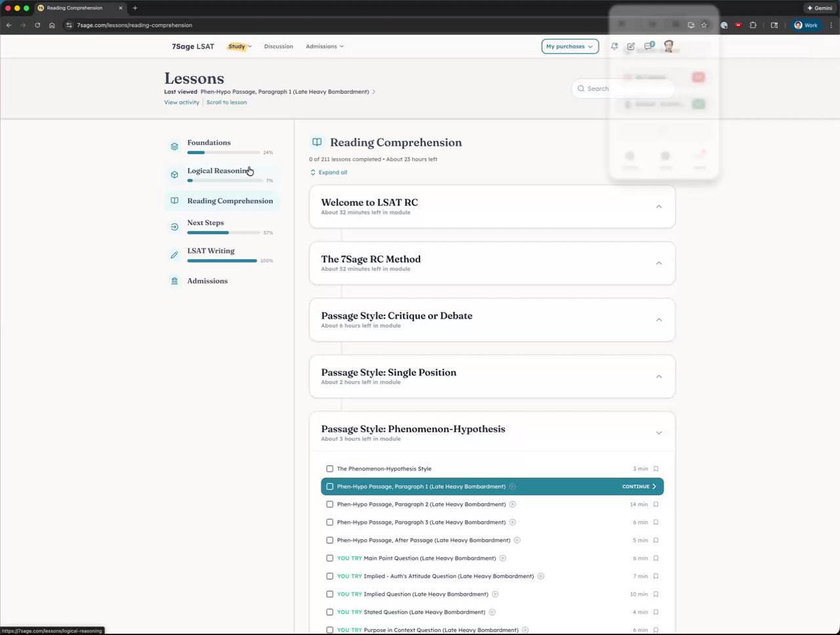Check the Implied Question lesson checkbox
Viewport: 840px width, 635px height.
click(329, 594)
